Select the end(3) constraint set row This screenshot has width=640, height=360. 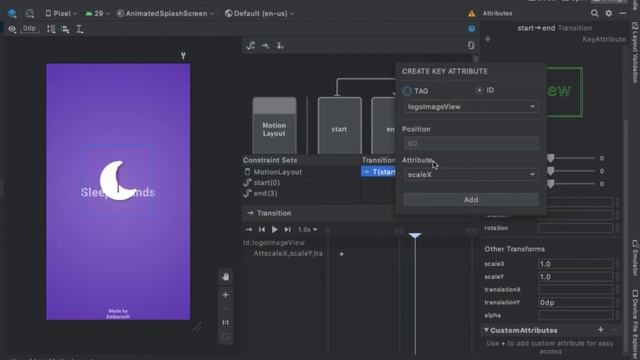click(x=301, y=193)
